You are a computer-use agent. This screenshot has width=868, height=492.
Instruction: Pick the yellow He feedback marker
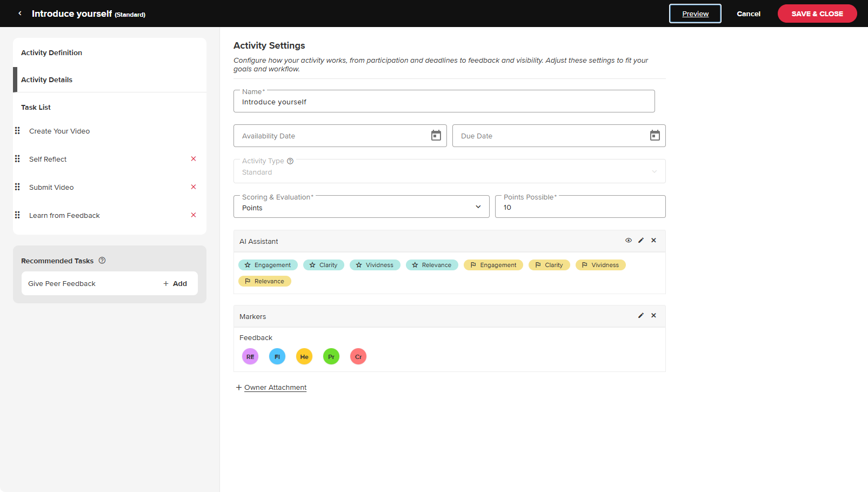click(x=304, y=357)
